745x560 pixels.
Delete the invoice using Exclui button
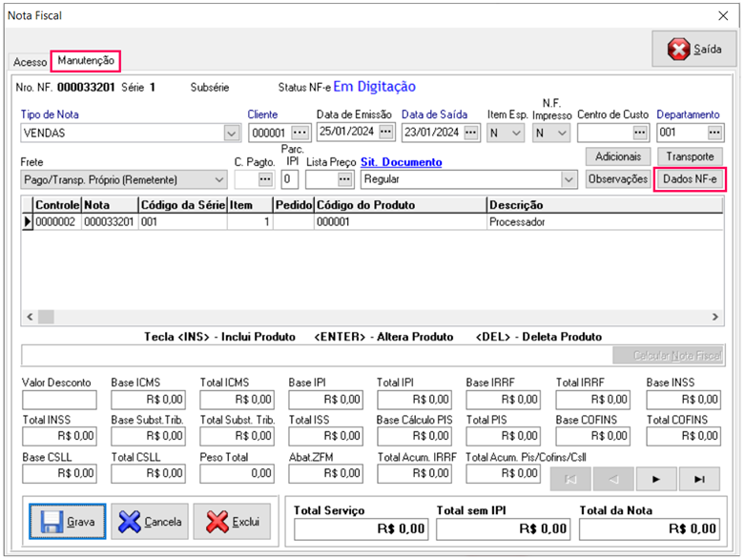232,522
